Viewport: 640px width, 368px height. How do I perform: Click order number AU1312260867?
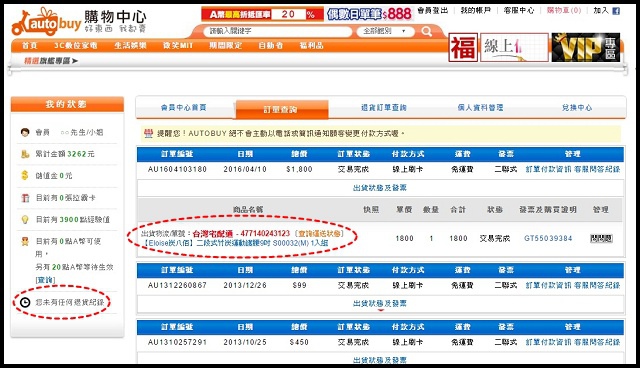tap(177, 285)
